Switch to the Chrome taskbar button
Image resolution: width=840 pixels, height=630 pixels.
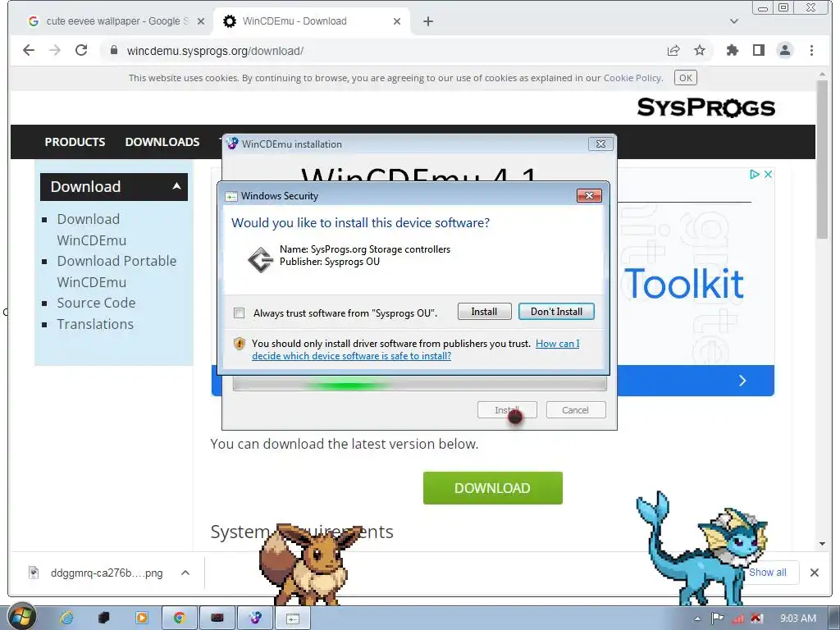(x=180, y=618)
